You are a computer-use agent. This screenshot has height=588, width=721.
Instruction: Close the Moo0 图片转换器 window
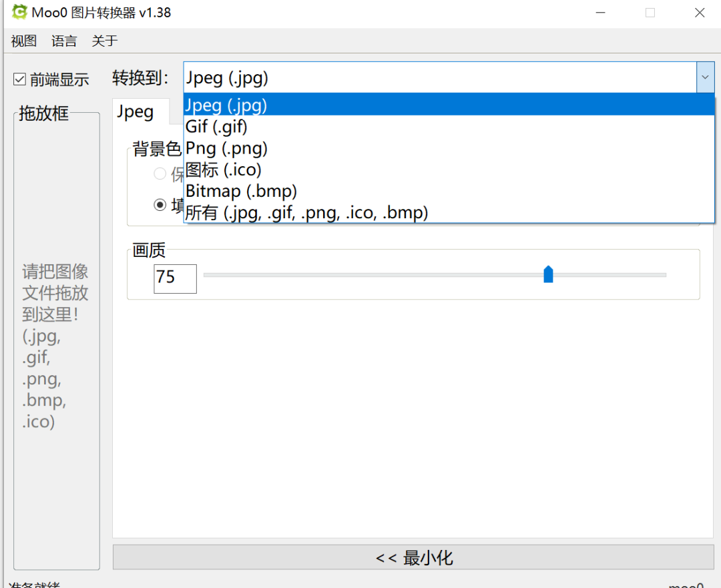[x=700, y=13]
